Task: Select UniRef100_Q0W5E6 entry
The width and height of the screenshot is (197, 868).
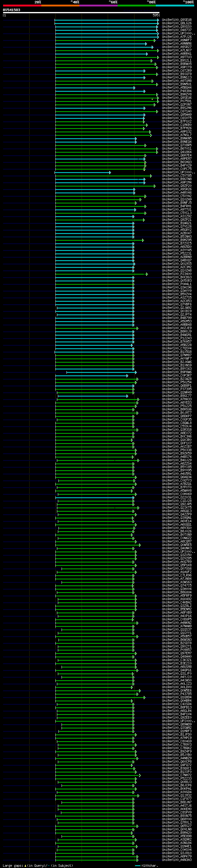Action: pos(177,690)
